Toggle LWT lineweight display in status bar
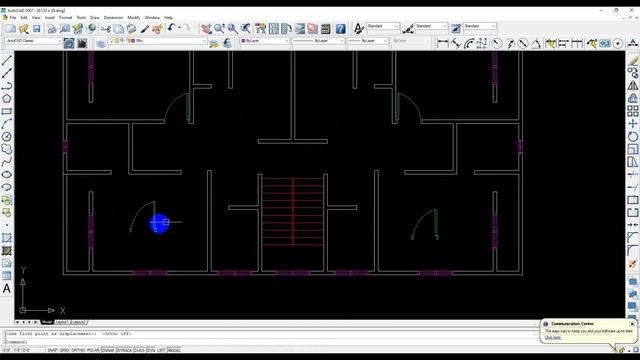Screen dimensions: 640x360 click(x=161, y=350)
